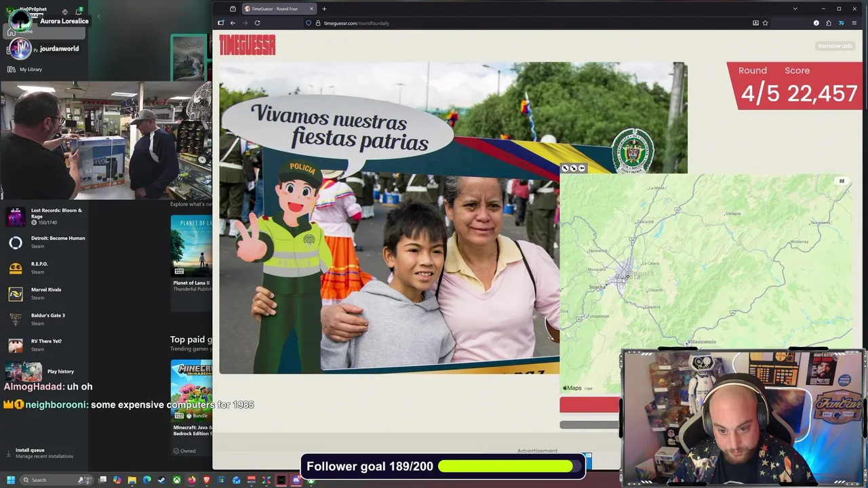This screenshot has width=868, height=488.
Task: Click the taskbar Search box
Action: point(56,480)
